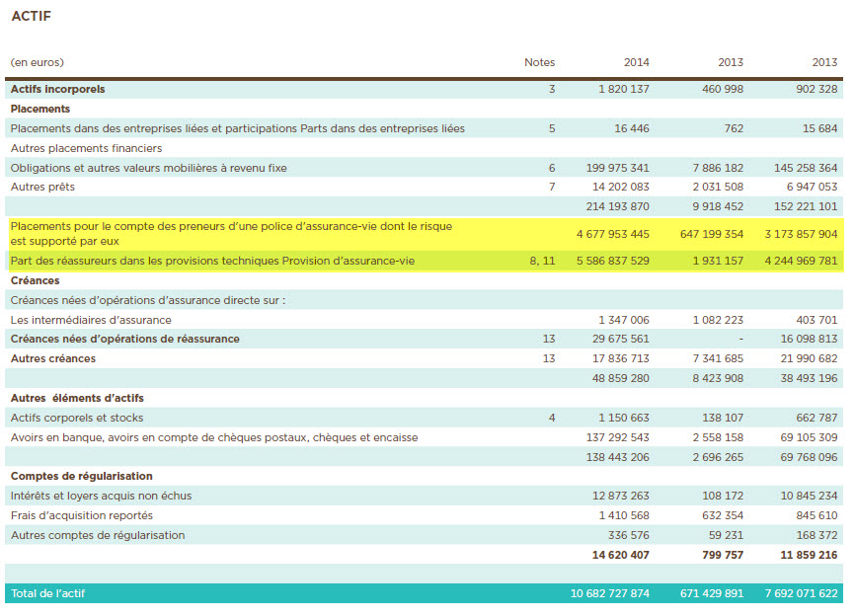855x616 pixels.
Task: Click value 5 586 837 529
Action: [613, 262]
